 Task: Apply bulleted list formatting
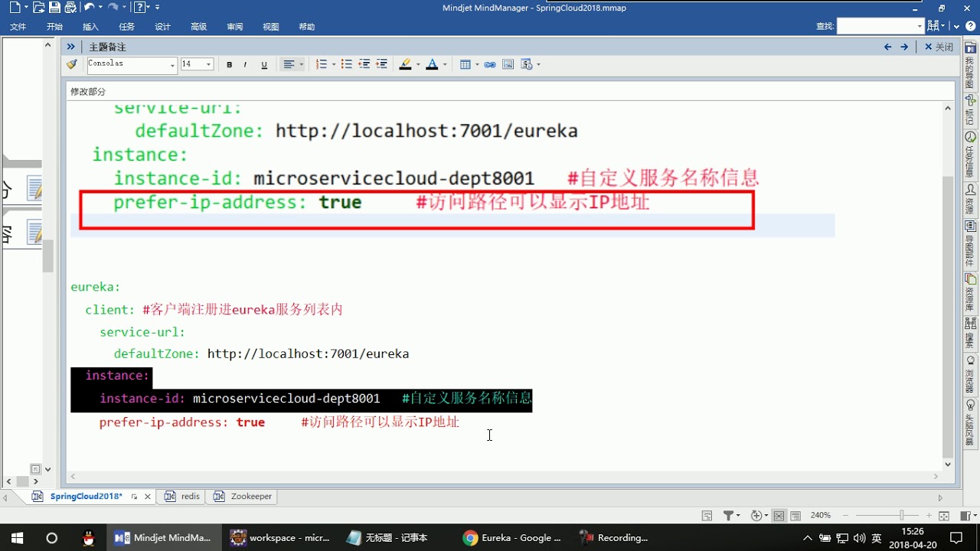346,64
